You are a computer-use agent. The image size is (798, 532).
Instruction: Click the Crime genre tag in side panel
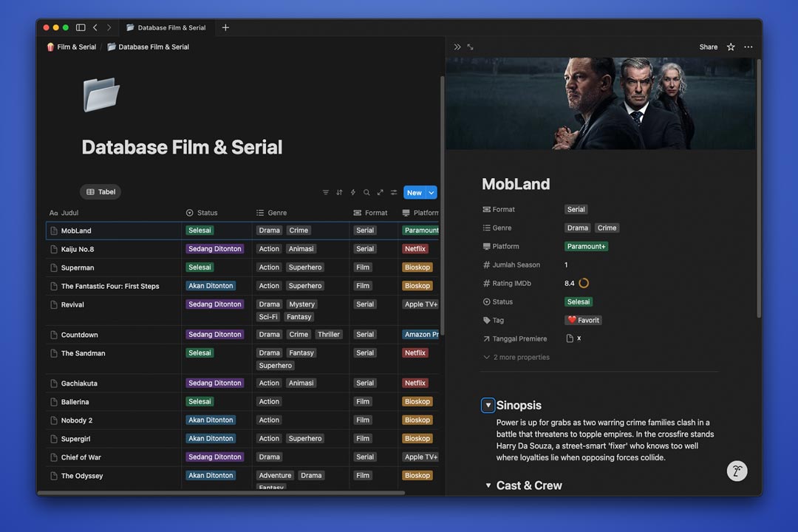(x=607, y=228)
